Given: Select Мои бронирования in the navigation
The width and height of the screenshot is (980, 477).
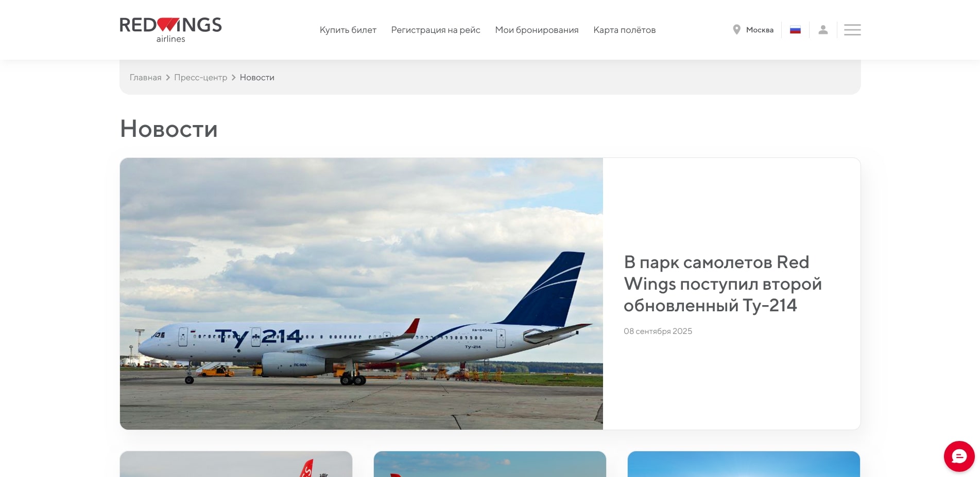Looking at the screenshot, I should click(537, 30).
